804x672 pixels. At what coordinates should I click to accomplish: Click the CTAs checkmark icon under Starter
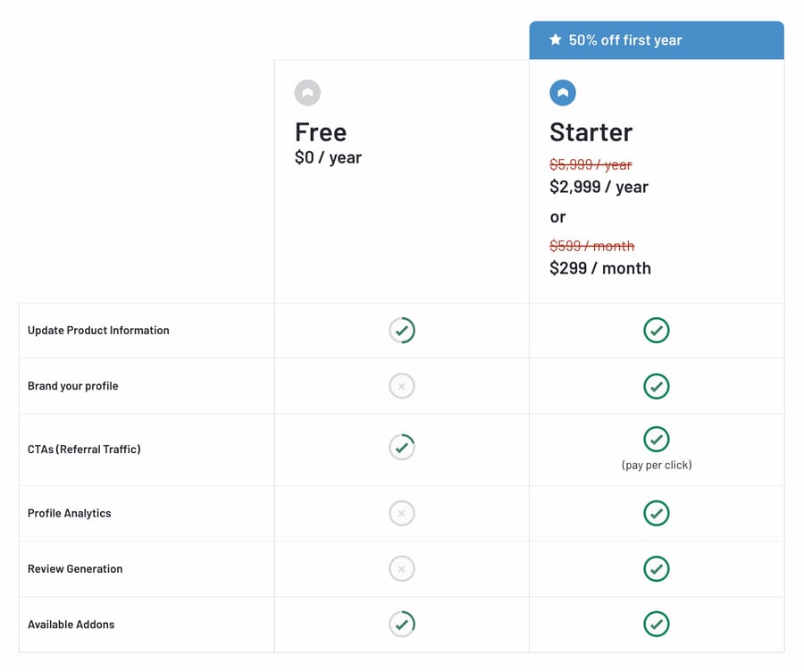657,439
